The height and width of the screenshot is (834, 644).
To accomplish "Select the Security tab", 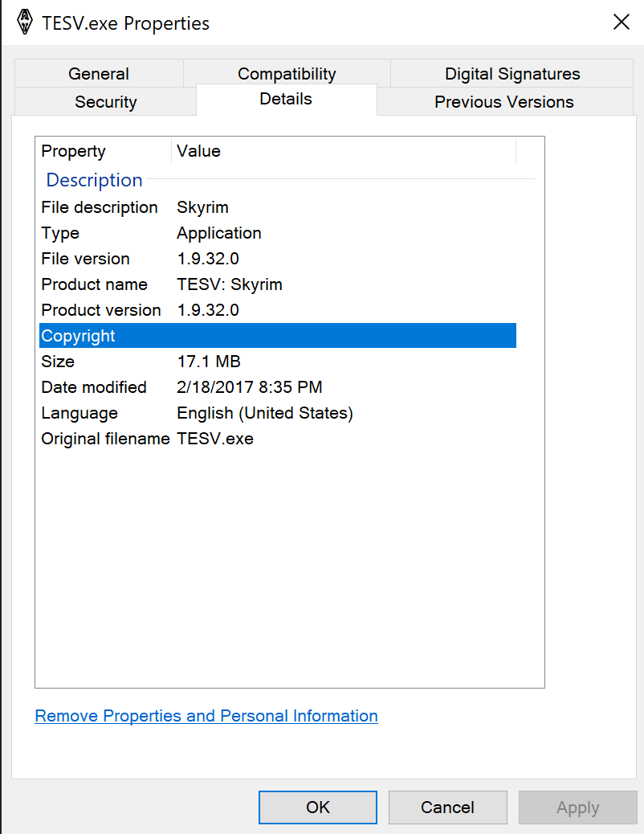I will [105, 101].
